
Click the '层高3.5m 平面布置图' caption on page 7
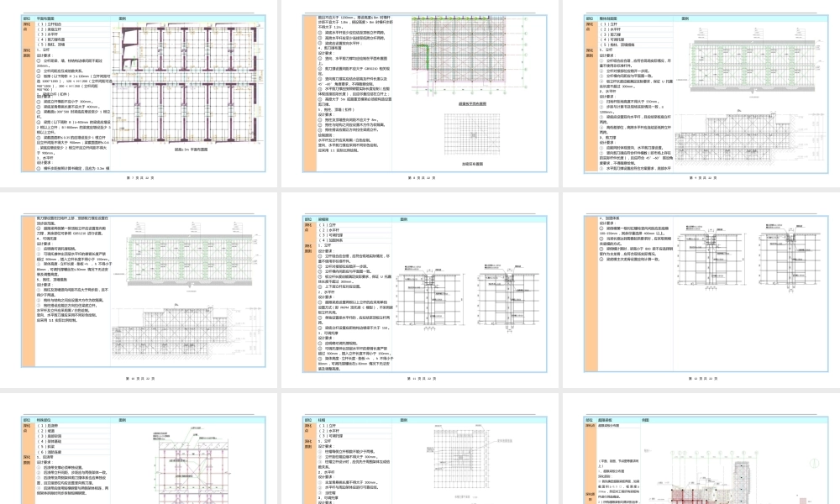(x=191, y=150)
